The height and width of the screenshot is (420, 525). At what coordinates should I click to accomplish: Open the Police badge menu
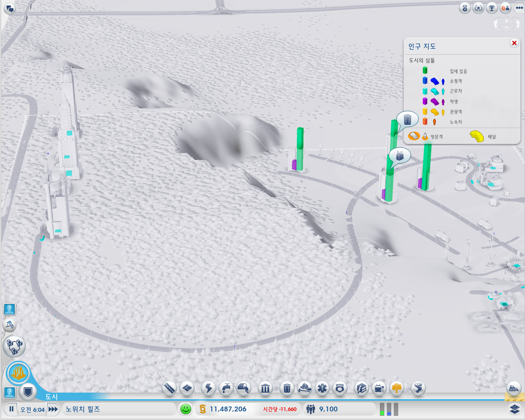[x=340, y=389]
